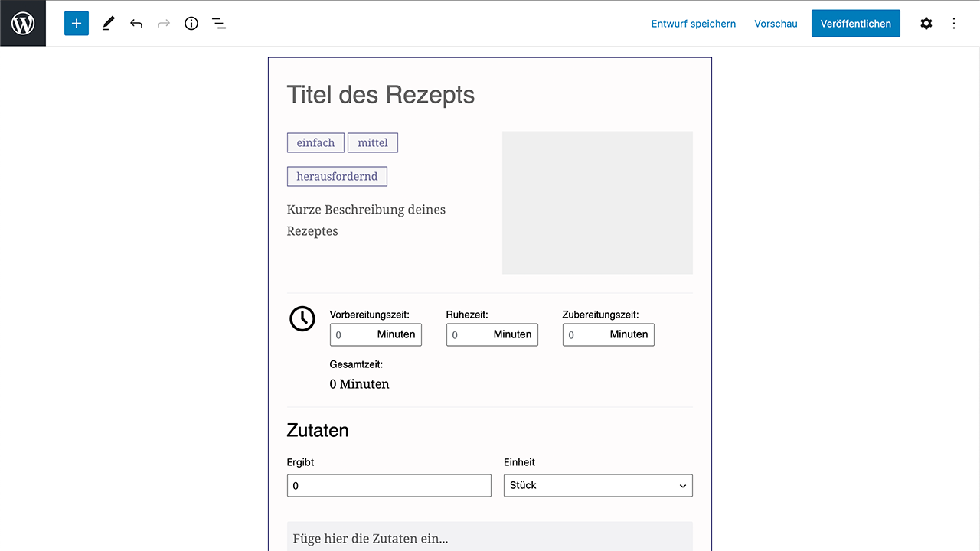Open the settings gear panel

pyautogui.click(x=926, y=23)
